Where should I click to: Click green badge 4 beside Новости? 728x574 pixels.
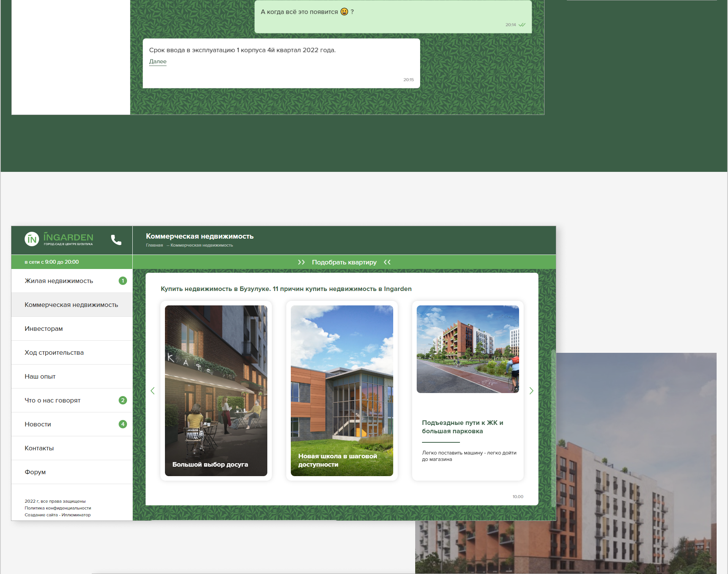point(122,424)
